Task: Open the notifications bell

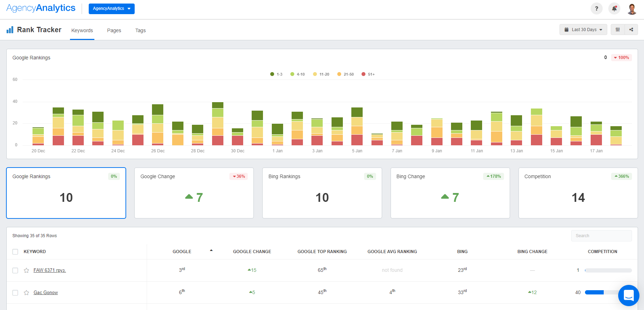Action: (x=614, y=8)
